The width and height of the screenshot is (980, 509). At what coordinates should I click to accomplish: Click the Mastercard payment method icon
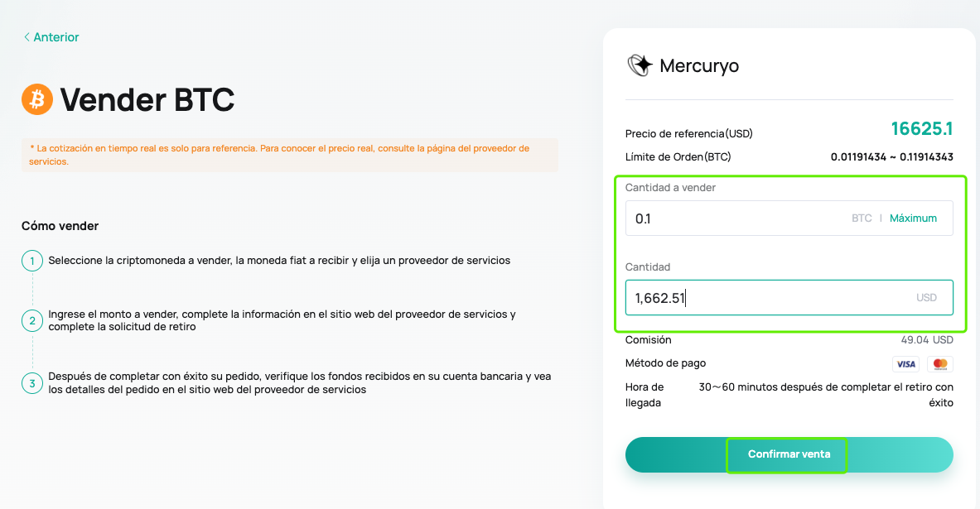pos(940,364)
